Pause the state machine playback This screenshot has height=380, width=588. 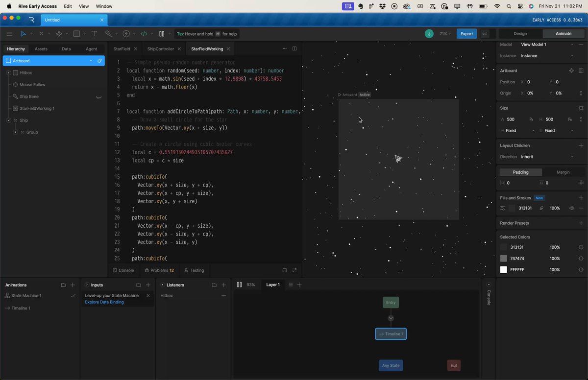pos(239,285)
